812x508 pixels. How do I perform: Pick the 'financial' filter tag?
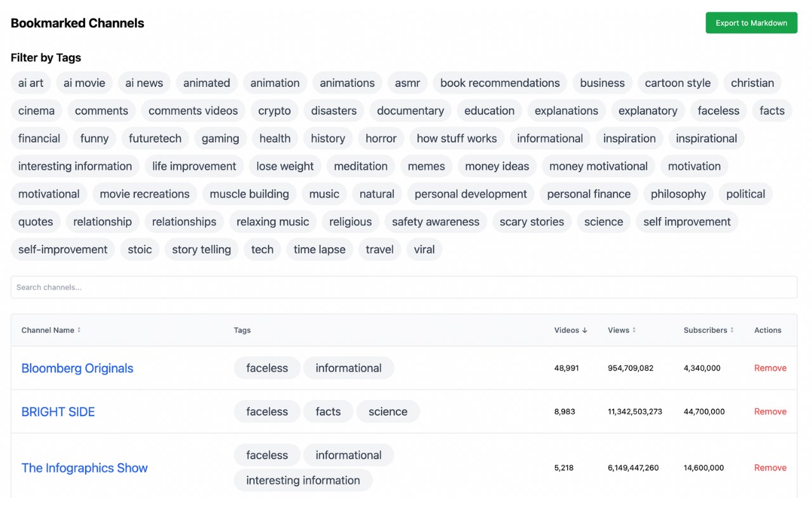coord(39,138)
